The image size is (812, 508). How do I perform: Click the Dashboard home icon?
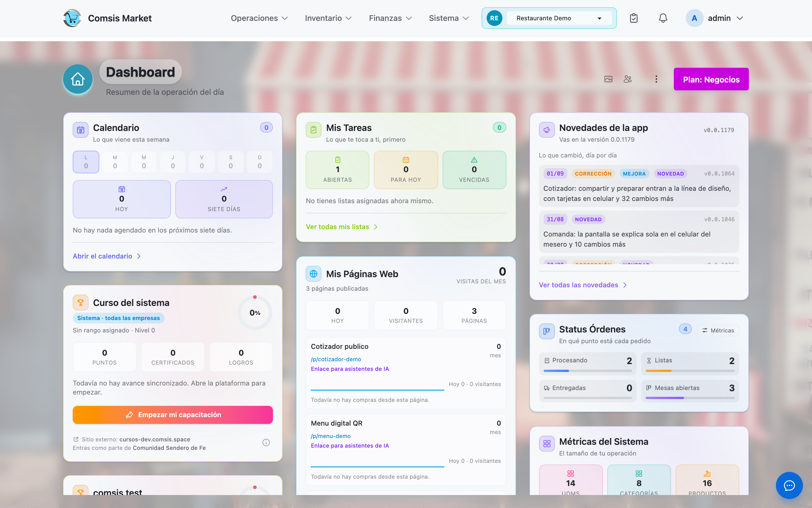78,79
